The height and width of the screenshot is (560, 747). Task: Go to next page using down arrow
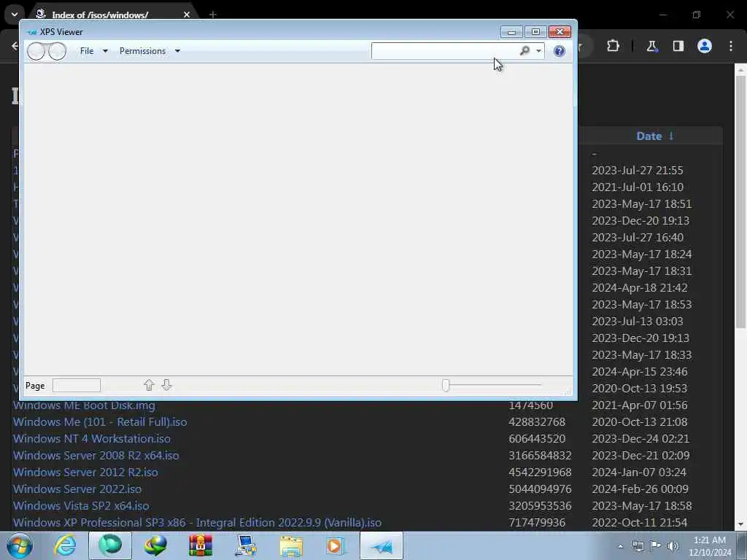pyautogui.click(x=166, y=385)
